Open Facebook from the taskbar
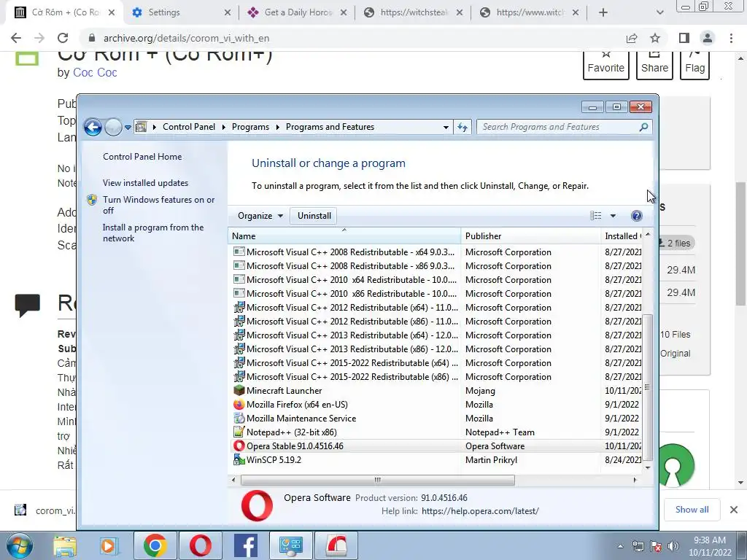The image size is (747, 560). click(x=246, y=545)
